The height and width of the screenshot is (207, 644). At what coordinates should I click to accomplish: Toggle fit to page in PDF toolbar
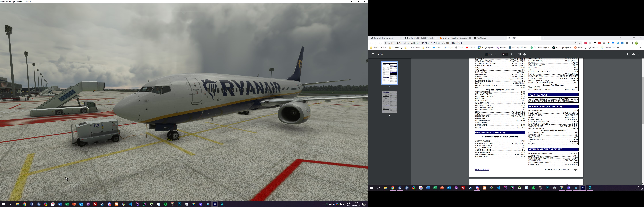[519, 54]
